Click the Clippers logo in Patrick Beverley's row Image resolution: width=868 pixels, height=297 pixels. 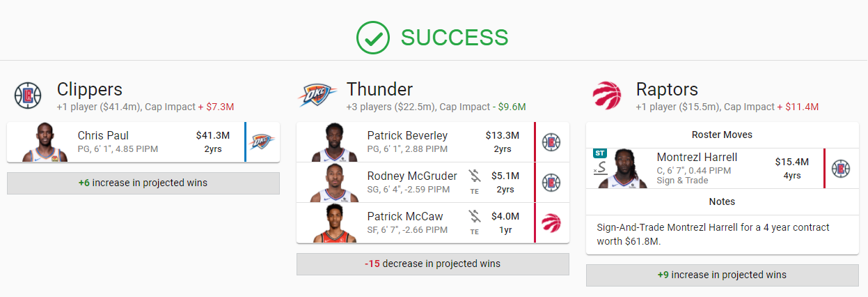tap(551, 142)
